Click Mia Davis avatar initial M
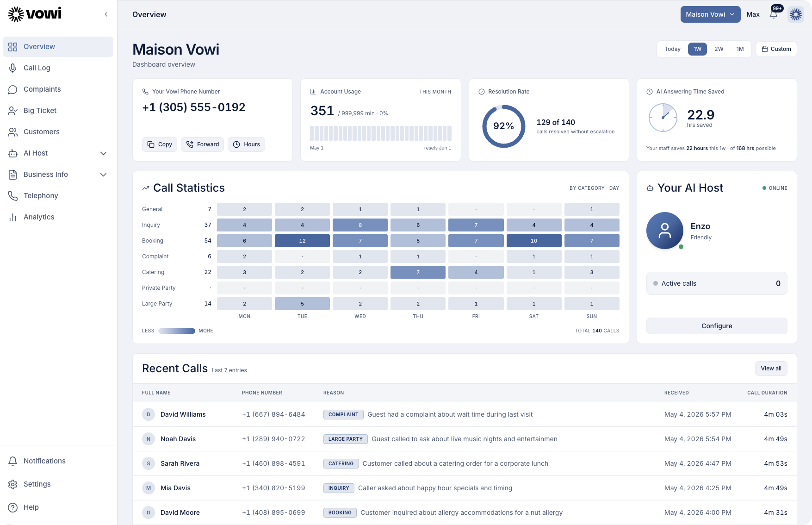The image size is (812, 525). point(149,488)
